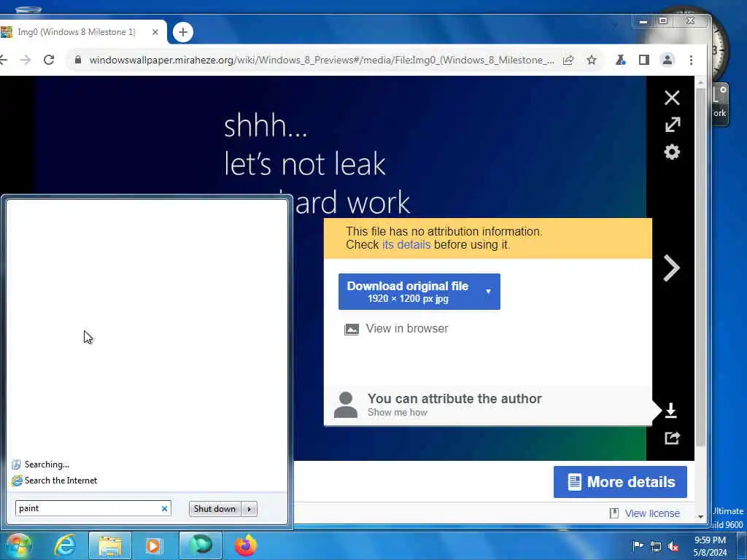Click the muted volume tray icon
Screen dimensions: 747x560
673,546
